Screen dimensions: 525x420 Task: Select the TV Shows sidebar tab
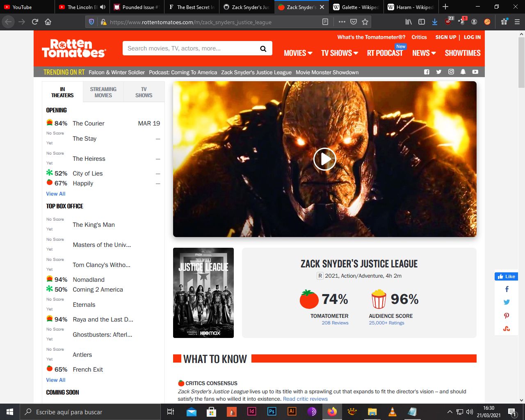(x=144, y=92)
